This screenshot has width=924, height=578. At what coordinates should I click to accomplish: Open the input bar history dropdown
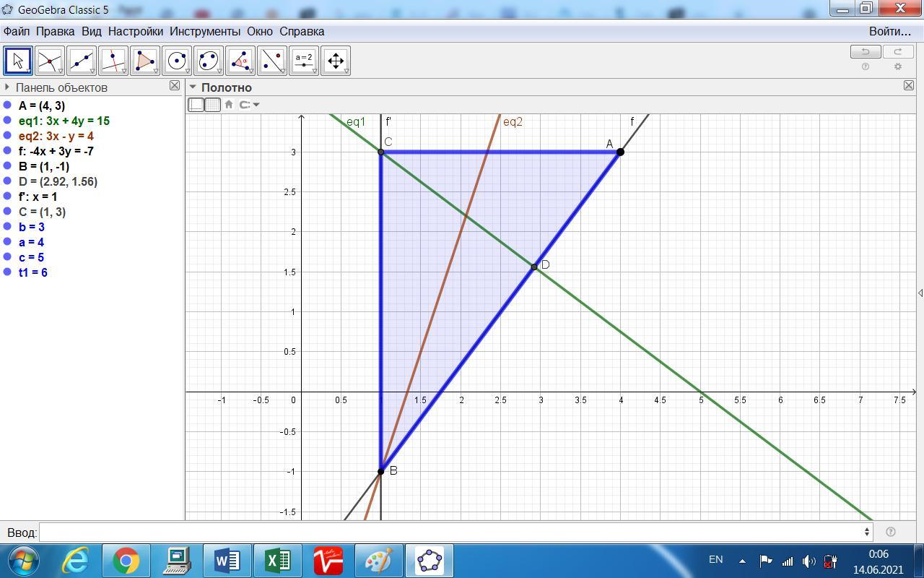[867, 532]
